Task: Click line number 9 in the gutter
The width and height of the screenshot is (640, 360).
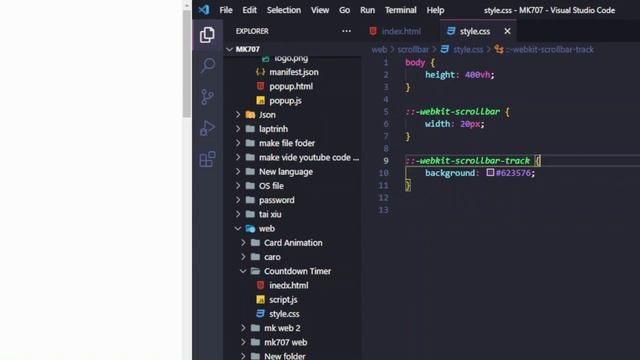Action: pyautogui.click(x=386, y=160)
